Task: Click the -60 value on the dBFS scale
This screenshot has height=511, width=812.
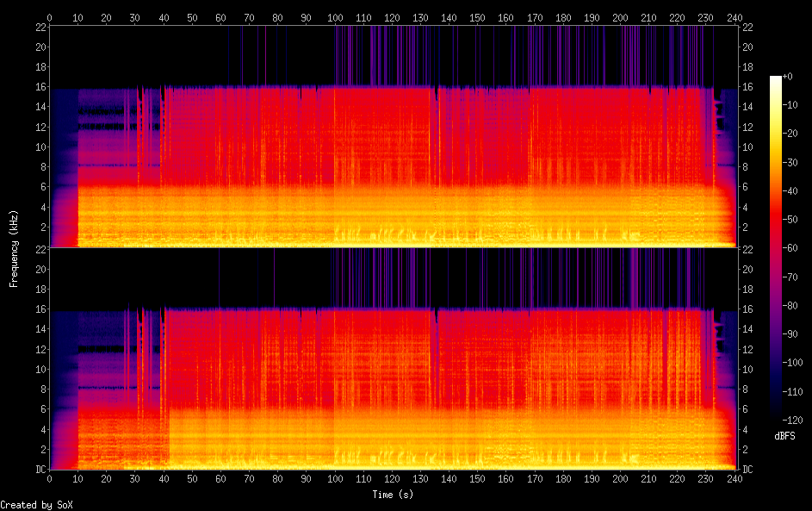Action: coord(795,247)
